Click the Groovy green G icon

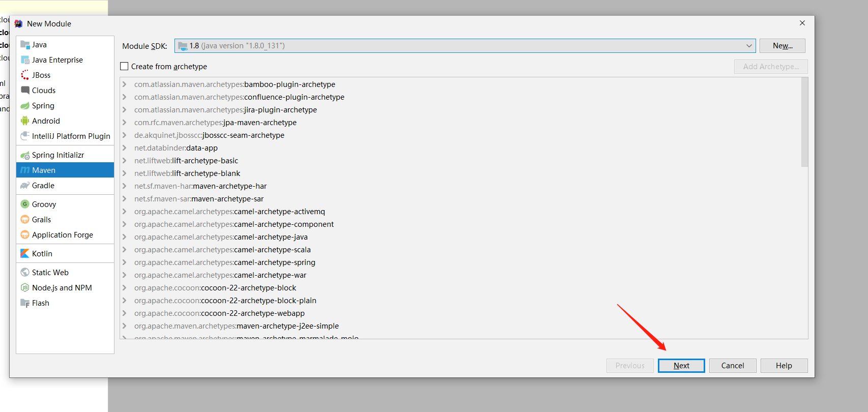[25, 204]
